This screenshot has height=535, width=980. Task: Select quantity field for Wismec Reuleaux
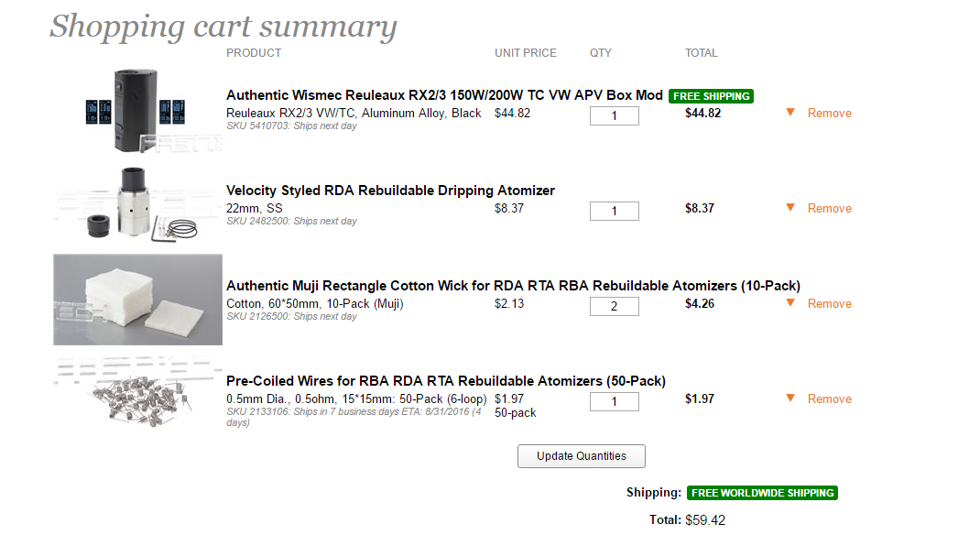click(x=615, y=115)
